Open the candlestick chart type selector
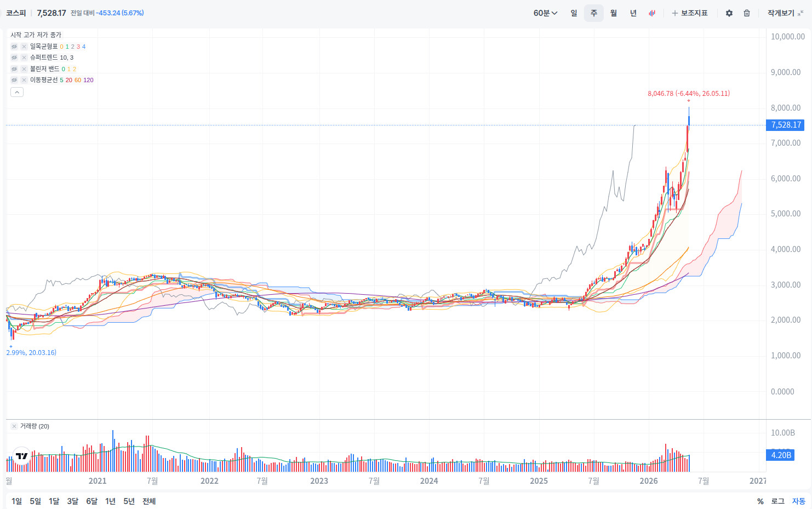 652,13
